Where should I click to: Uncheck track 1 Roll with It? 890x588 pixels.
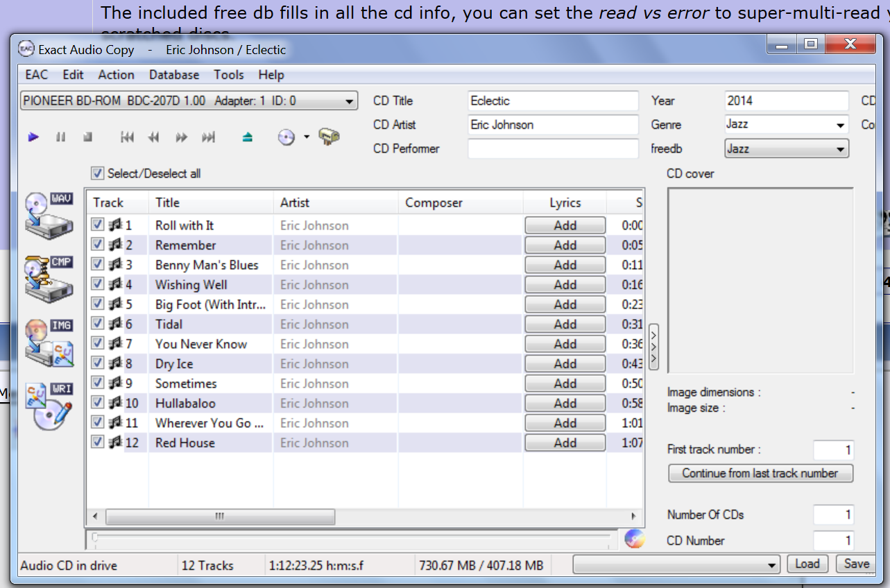point(98,225)
